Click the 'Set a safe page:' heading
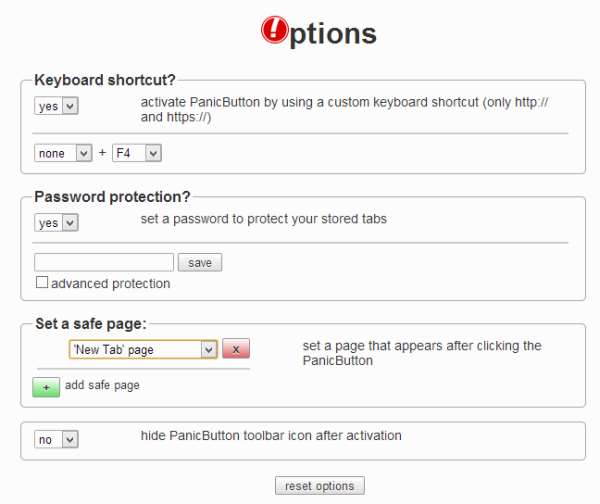600x504 pixels. click(91, 323)
